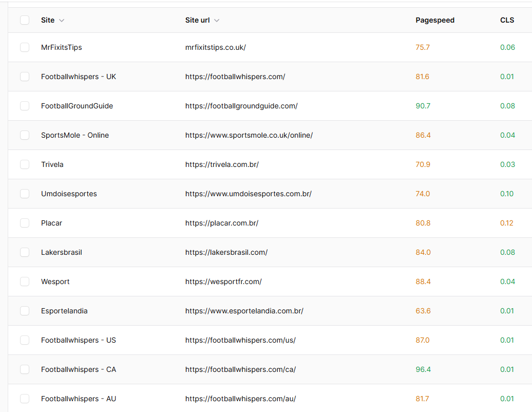Open the https://footballwhispers.com/ URL
Image resolution: width=532 pixels, height=412 pixels.
[x=235, y=77]
